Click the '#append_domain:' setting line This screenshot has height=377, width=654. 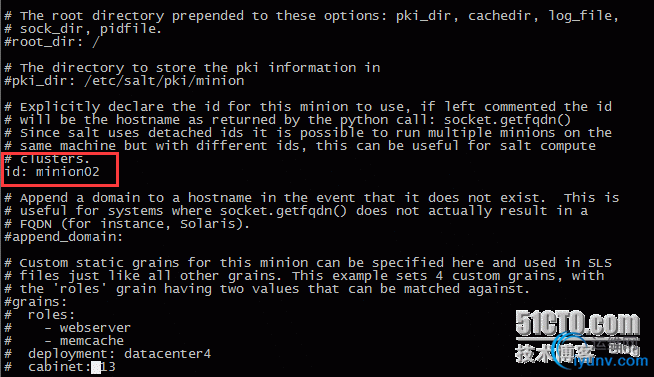pyautogui.click(x=64, y=237)
